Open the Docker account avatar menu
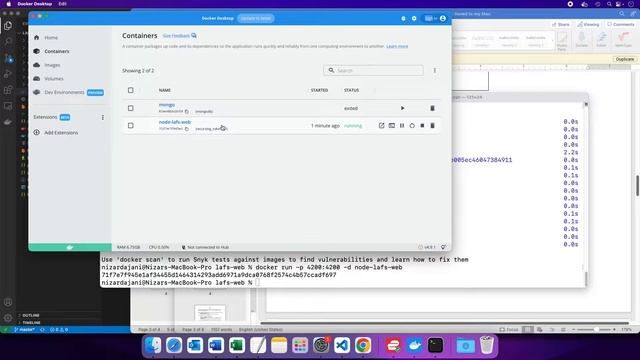Viewport: 640px width, 360px height. [x=443, y=18]
